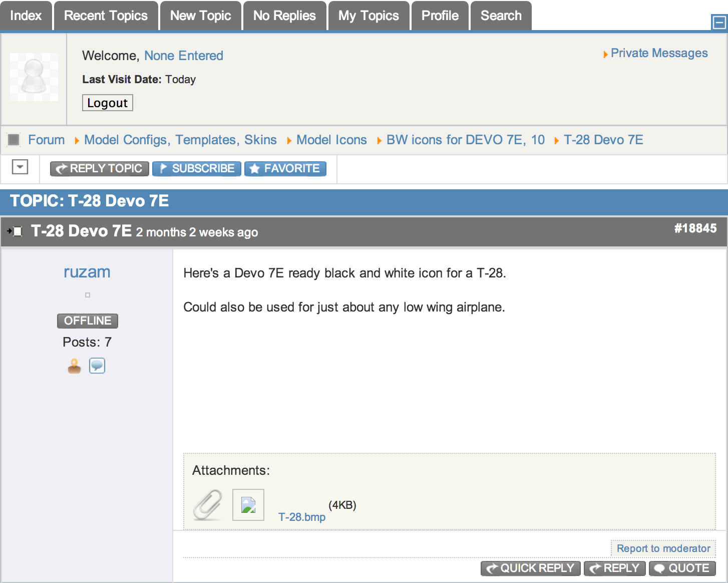Click the post marker icon beside the T-28 title
Image resolution: width=728 pixels, height=583 pixels.
[x=15, y=231]
